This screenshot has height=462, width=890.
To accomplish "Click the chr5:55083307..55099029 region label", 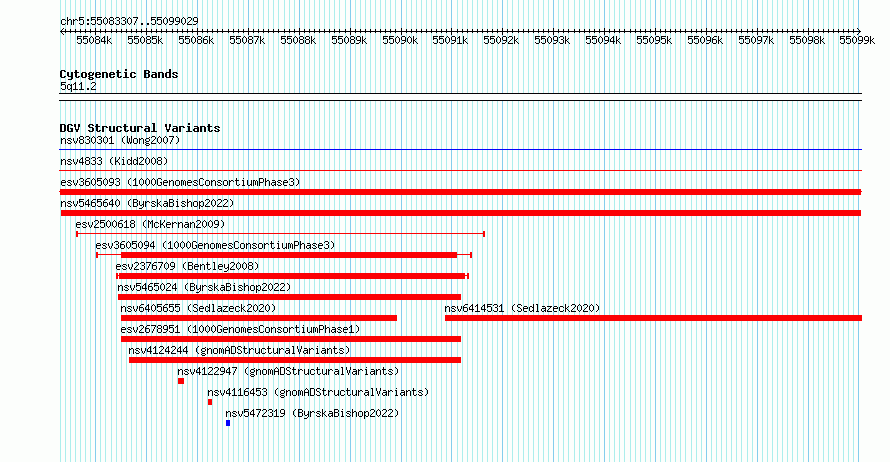I will (129, 21).
